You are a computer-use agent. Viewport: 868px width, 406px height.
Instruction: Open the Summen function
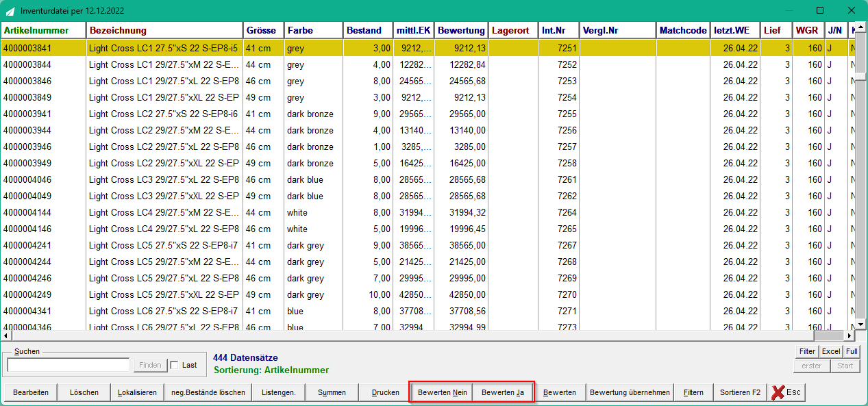pyautogui.click(x=332, y=392)
